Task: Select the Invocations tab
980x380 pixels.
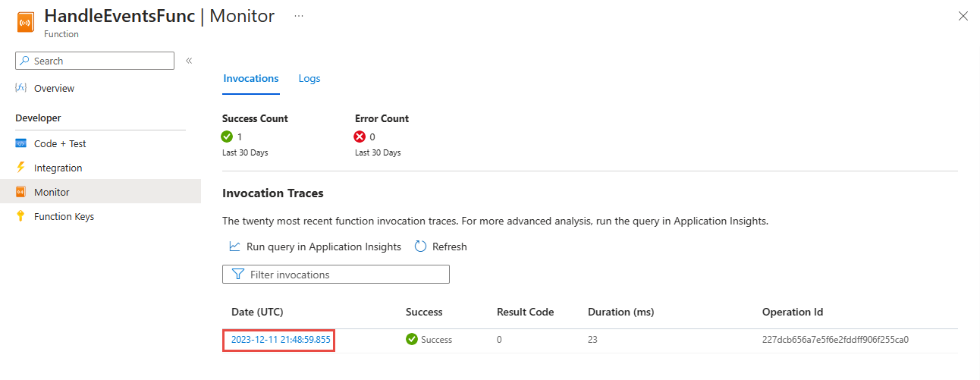Action: coord(251,78)
